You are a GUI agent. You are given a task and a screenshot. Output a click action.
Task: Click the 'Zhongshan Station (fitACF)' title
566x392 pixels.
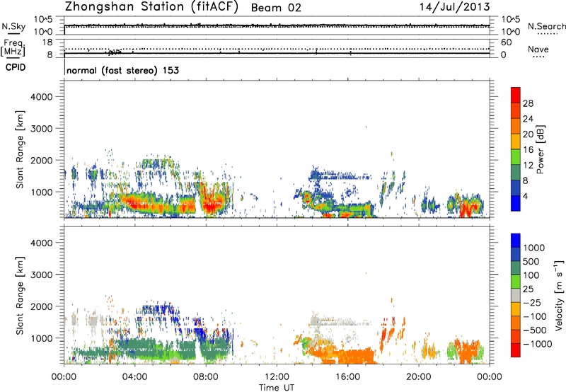coord(151,7)
